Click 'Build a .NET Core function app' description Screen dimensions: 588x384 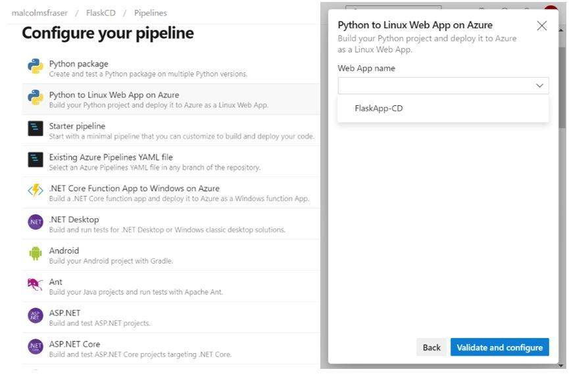coord(180,199)
